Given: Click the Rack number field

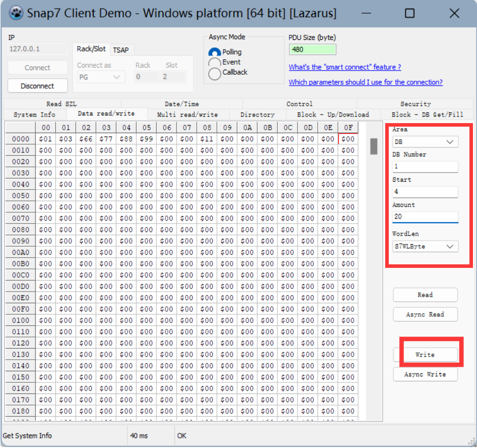Looking at the screenshot, I should click(147, 77).
